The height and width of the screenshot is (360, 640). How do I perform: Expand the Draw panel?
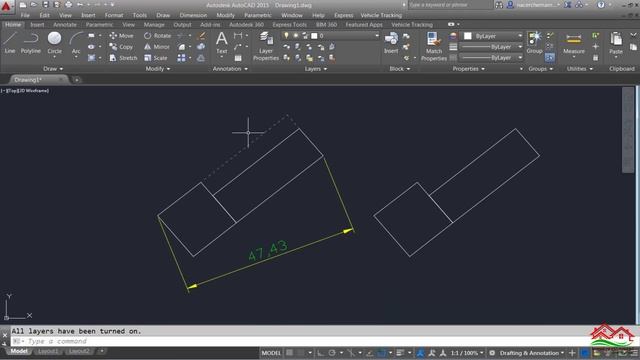pos(53,69)
